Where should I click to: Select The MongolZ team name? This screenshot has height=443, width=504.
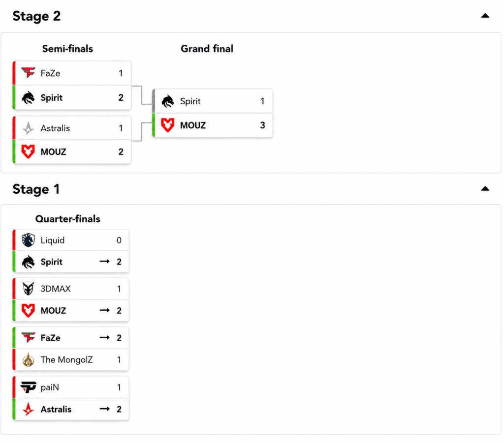pos(66,359)
